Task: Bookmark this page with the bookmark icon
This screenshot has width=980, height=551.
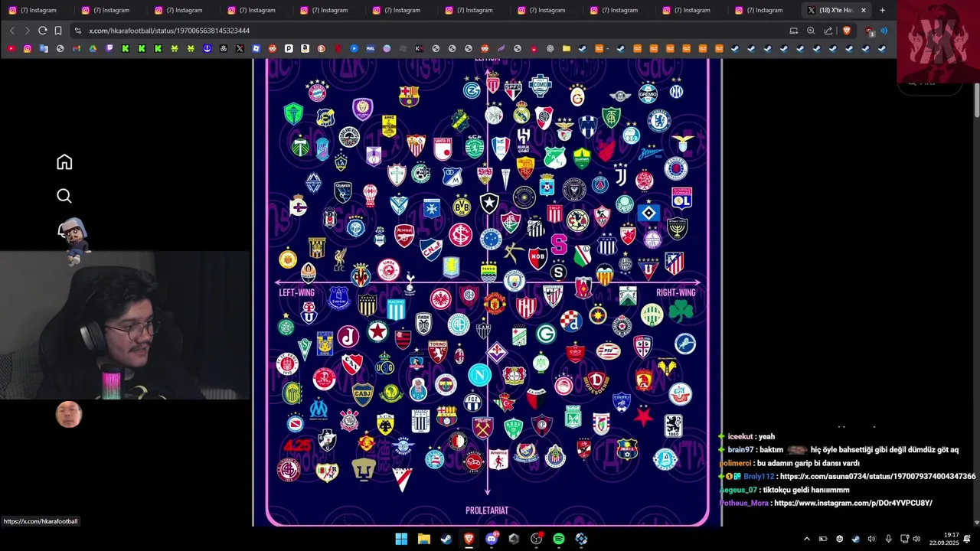Action: (58, 31)
